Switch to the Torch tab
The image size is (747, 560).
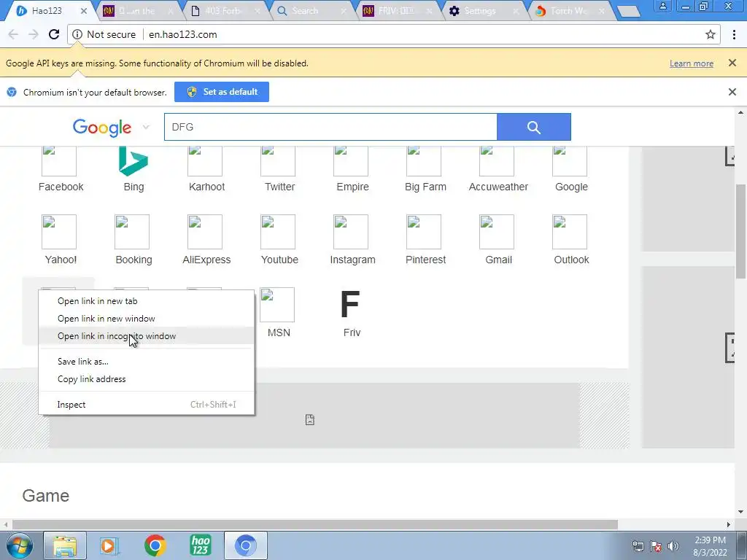569,10
